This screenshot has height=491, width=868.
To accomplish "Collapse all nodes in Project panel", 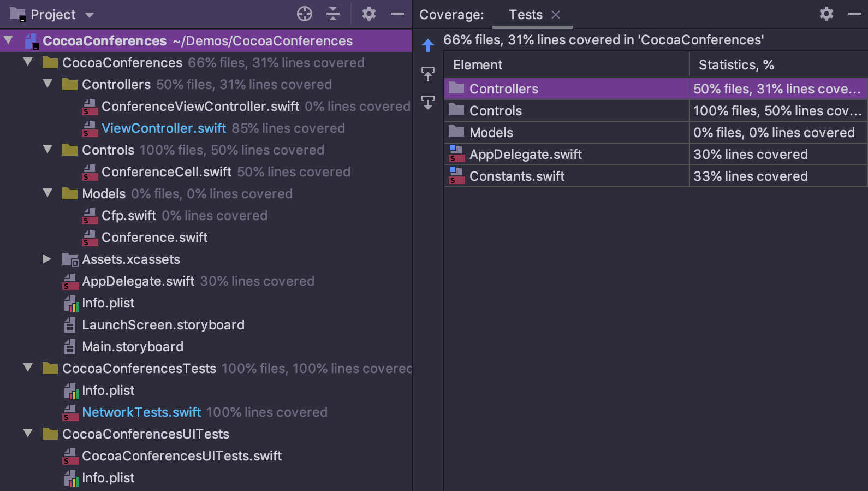I will [333, 14].
